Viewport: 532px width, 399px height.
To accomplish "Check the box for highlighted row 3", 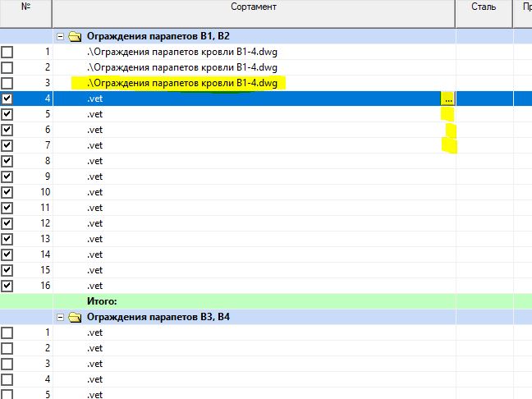I will (x=7, y=84).
